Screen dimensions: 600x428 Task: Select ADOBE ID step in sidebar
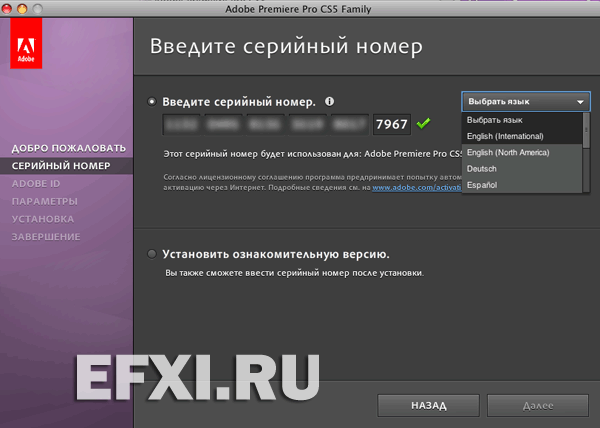click(36, 184)
